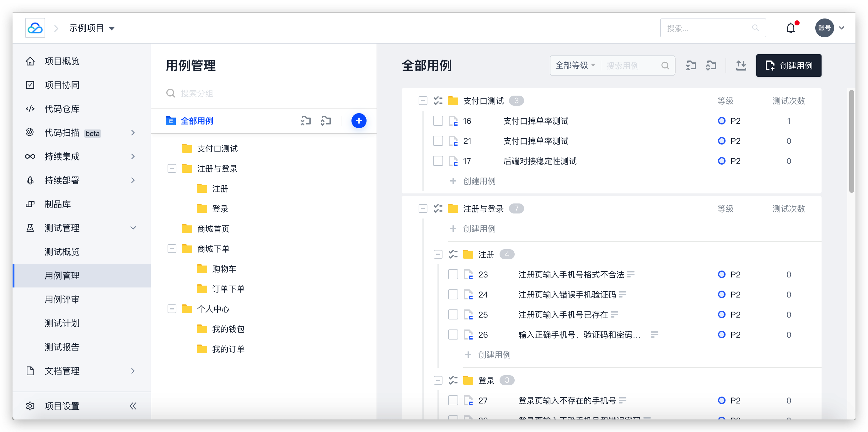This screenshot has height=432, width=868.
Task: Go to 测试计划 in the sidebar
Action: (62, 323)
